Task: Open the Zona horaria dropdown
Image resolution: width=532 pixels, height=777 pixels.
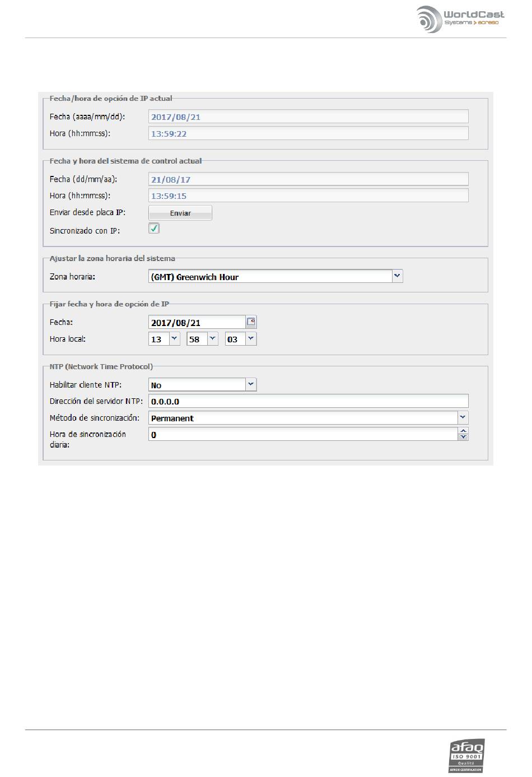Action: (x=397, y=276)
